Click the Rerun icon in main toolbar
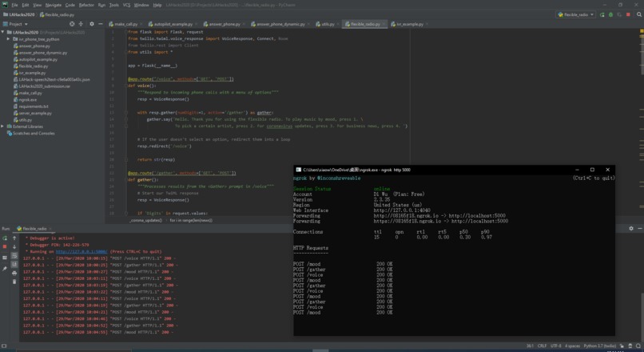 [x=602, y=14]
